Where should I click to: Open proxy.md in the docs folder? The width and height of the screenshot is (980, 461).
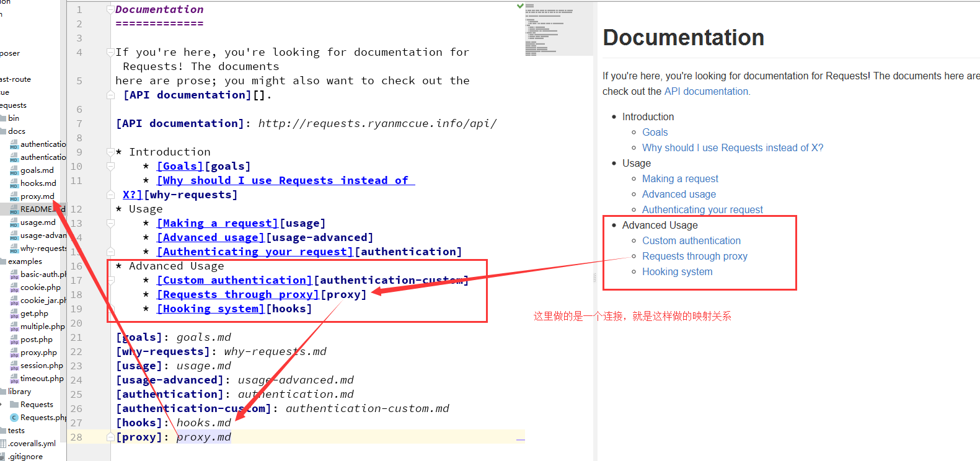tap(37, 196)
